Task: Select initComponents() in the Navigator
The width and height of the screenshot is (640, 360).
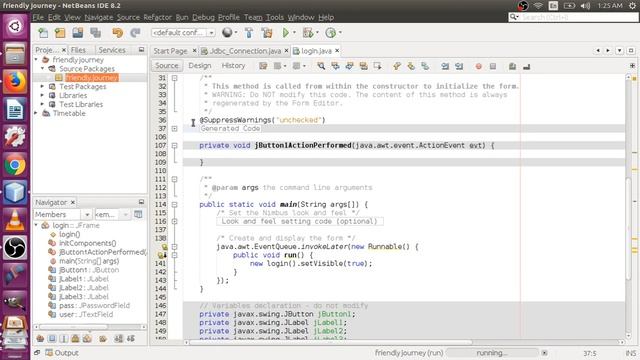Action: [x=88, y=243]
